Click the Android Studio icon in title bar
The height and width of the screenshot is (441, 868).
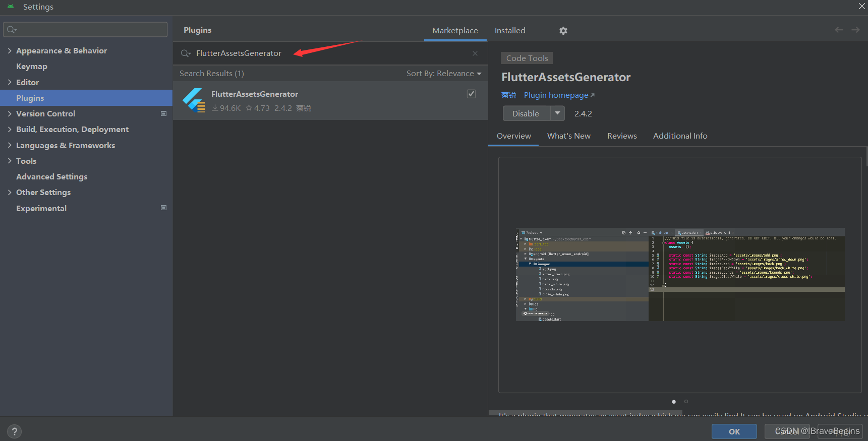click(x=11, y=7)
